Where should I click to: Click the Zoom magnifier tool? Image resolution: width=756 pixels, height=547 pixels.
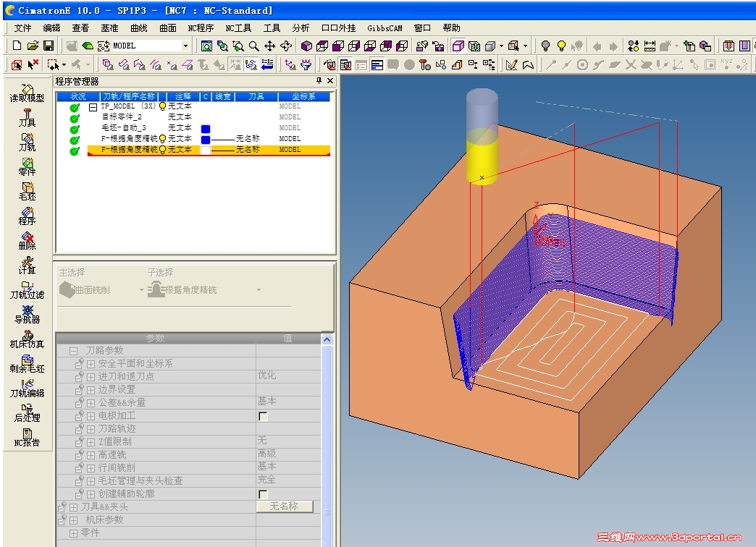(253, 46)
